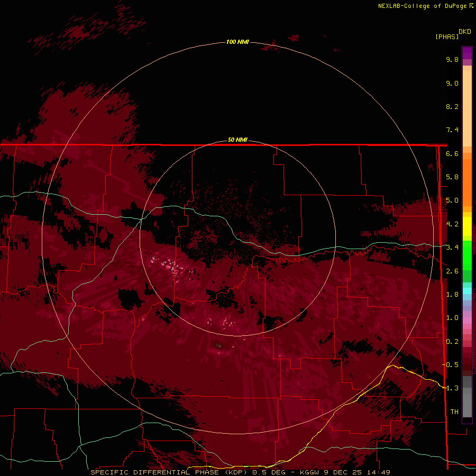The width and height of the screenshot is (476, 476).
Task: Click the 0.2 value on color scale
Action: (x=452, y=342)
